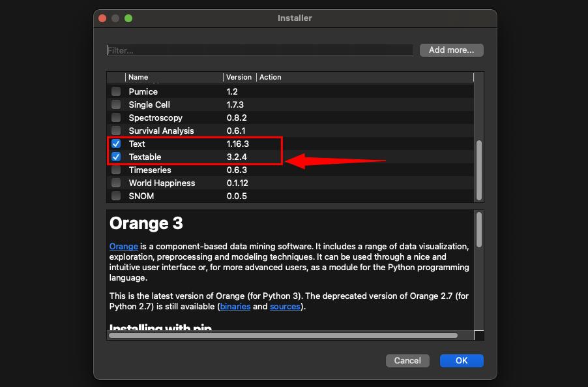The image size is (588, 387).
Task: Click the Orange 3 heading
Action: (x=146, y=223)
